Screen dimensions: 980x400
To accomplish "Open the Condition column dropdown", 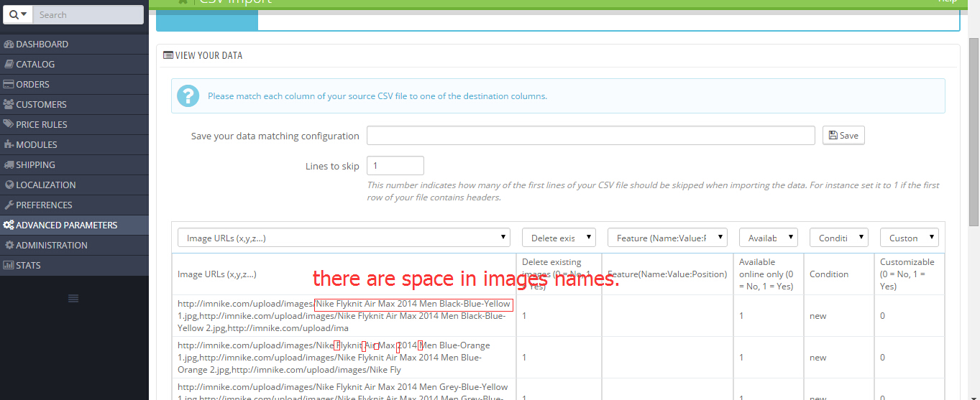I will 839,238.
